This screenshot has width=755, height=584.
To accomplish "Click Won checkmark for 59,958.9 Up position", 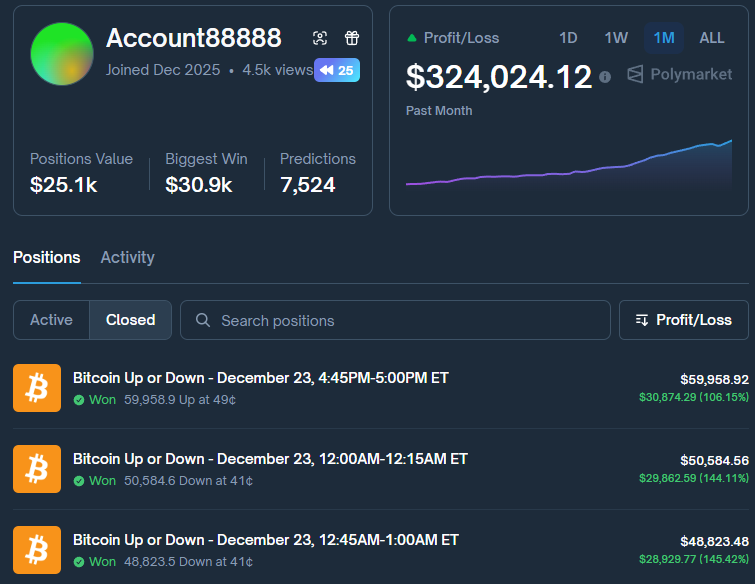I will (x=79, y=400).
